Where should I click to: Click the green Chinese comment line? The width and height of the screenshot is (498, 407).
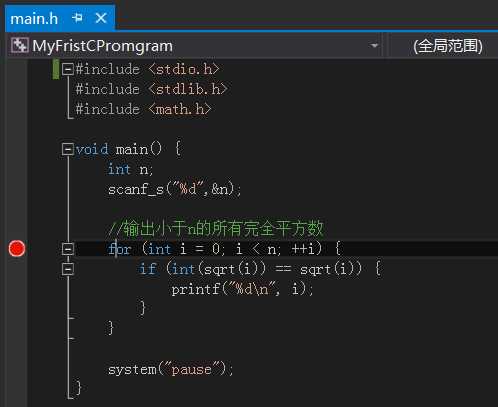point(216,229)
